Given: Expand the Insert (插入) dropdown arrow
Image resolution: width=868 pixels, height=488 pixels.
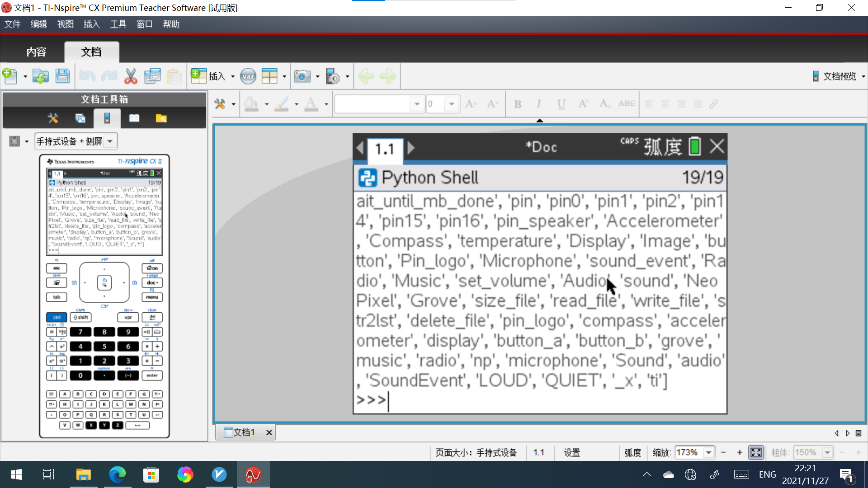Looking at the screenshot, I should (x=233, y=76).
